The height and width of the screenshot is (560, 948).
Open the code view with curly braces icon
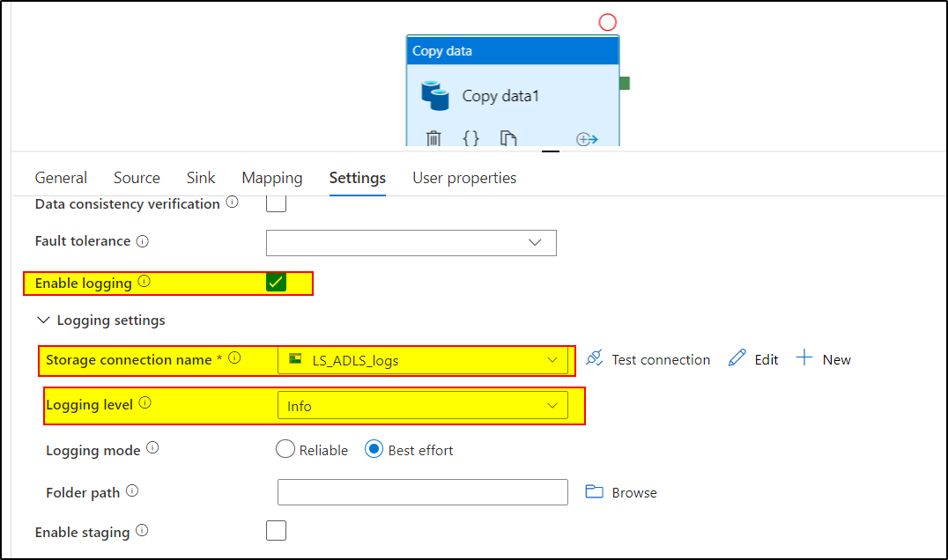[x=470, y=137]
